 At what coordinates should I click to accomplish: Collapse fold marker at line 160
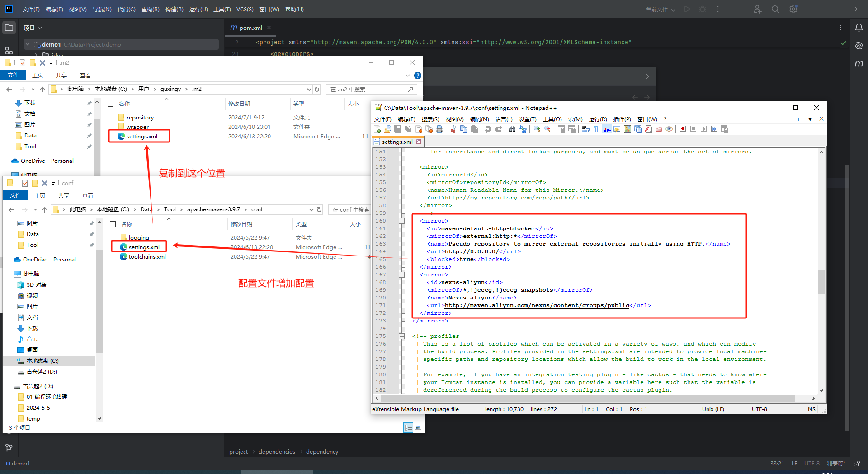tap(401, 221)
